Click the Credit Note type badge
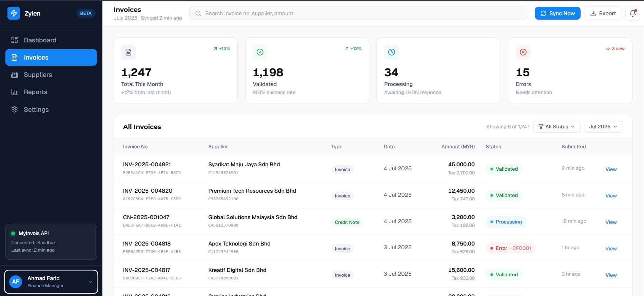 pyautogui.click(x=347, y=222)
